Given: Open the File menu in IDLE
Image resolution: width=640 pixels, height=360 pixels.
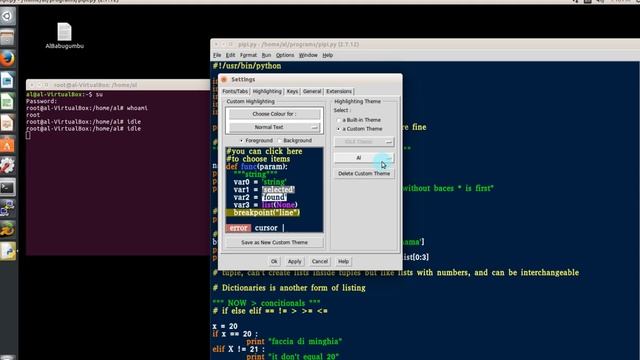Looking at the screenshot, I should coord(217,55).
